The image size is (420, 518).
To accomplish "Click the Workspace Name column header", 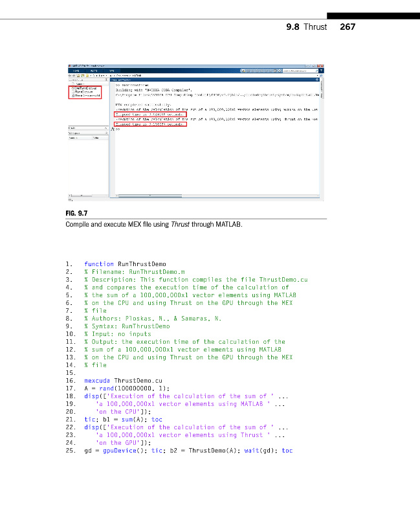I will click(x=74, y=137).
